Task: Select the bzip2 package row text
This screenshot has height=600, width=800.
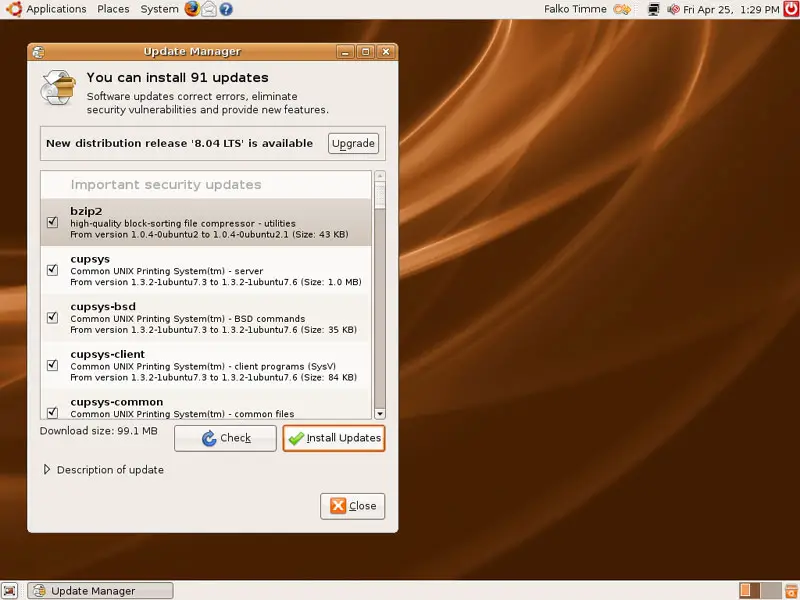Action: tap(206, 222)
